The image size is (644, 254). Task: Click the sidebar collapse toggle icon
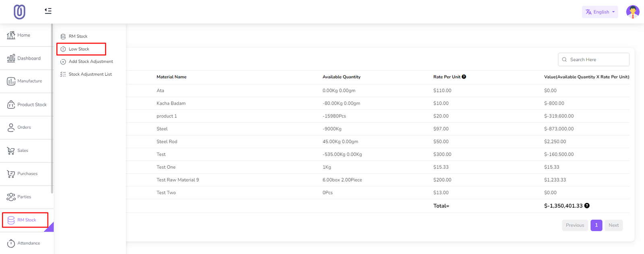(x=48, y=11)
